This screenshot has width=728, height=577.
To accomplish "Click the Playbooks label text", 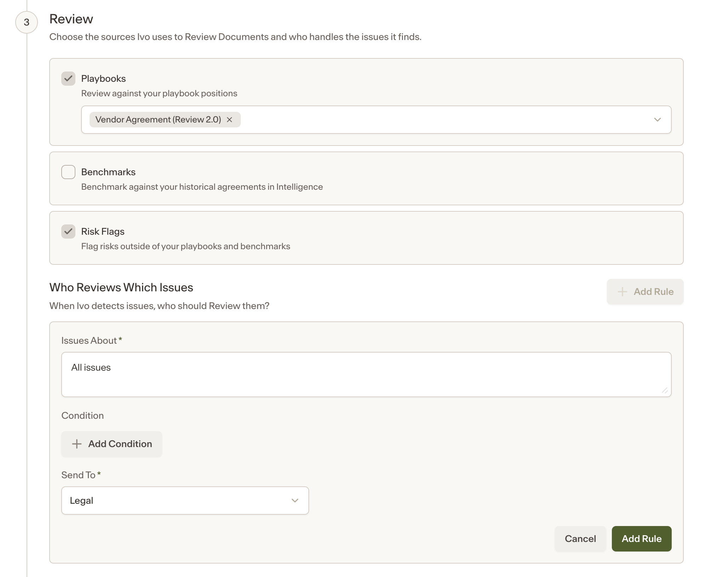I will coord(103,79).
